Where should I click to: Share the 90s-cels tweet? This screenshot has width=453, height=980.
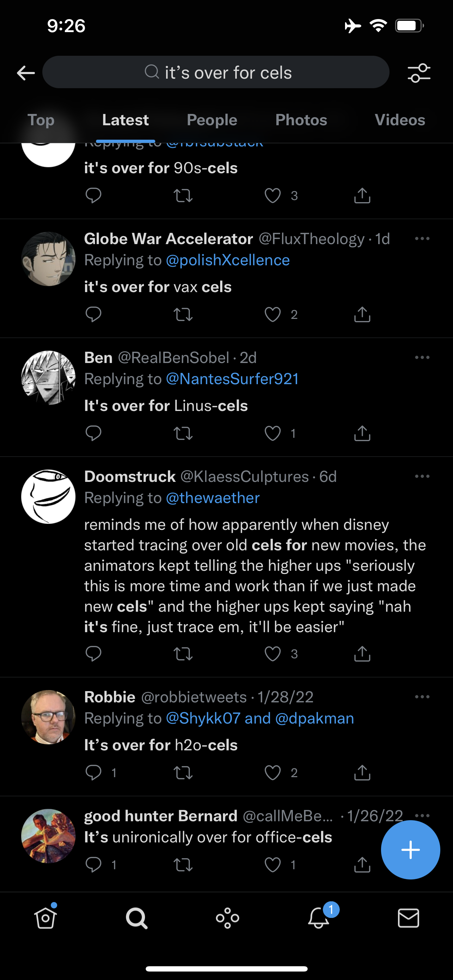tap(362, 195)
